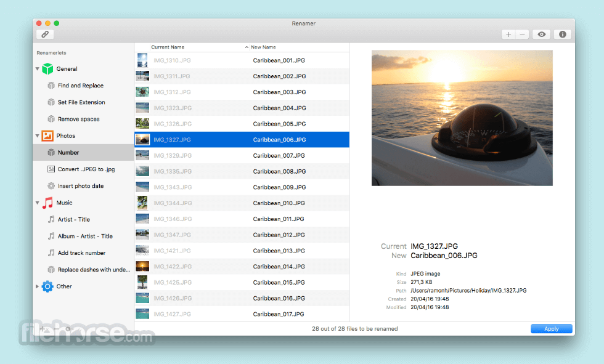Expand the Other group triangle
Screen dimensions: 604x364
[38, 286]
